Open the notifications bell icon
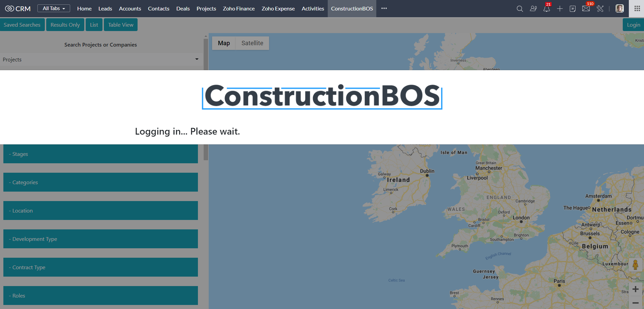Image resolution: width=644 pixels, height=309 pixels. click(x=547, y=9)
